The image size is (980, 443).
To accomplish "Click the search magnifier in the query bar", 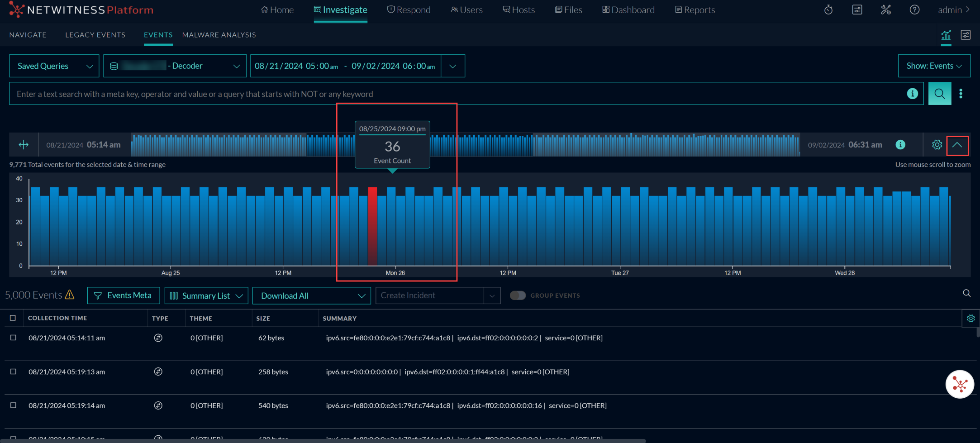I will [x=940, y=94].
